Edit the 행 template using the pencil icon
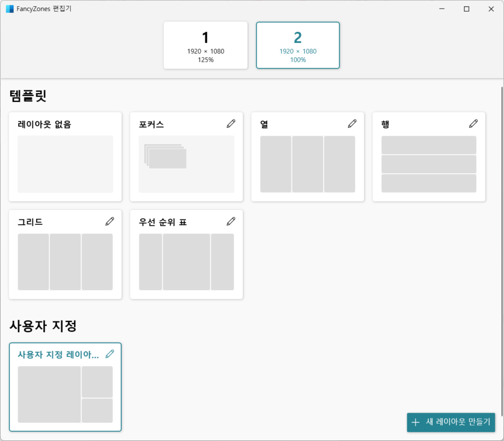Image resolution: width=504 pixels, height=441 pixels. [473, 123]
